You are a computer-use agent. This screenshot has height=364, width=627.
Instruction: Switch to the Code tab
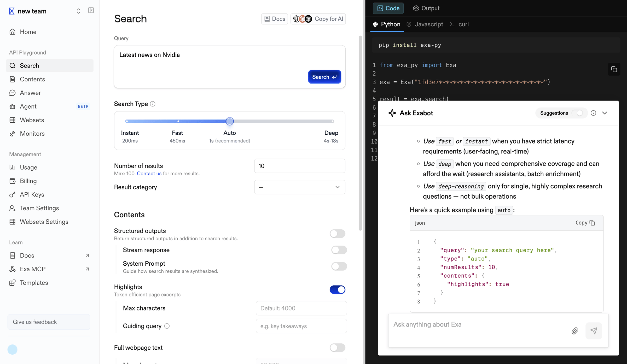point(388,8)
